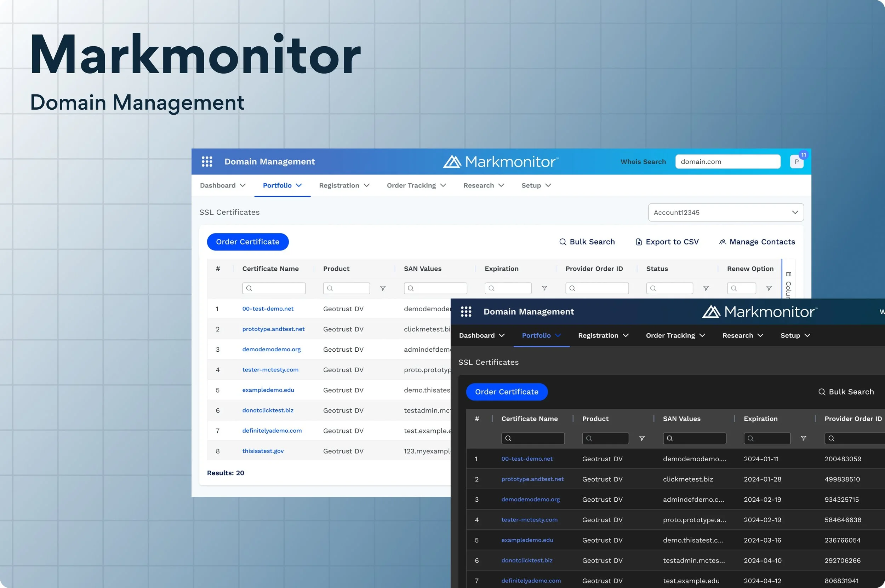Screen dimensions: 885x588
Task: Open the Research menu in light nav
Action: point(483,186)
